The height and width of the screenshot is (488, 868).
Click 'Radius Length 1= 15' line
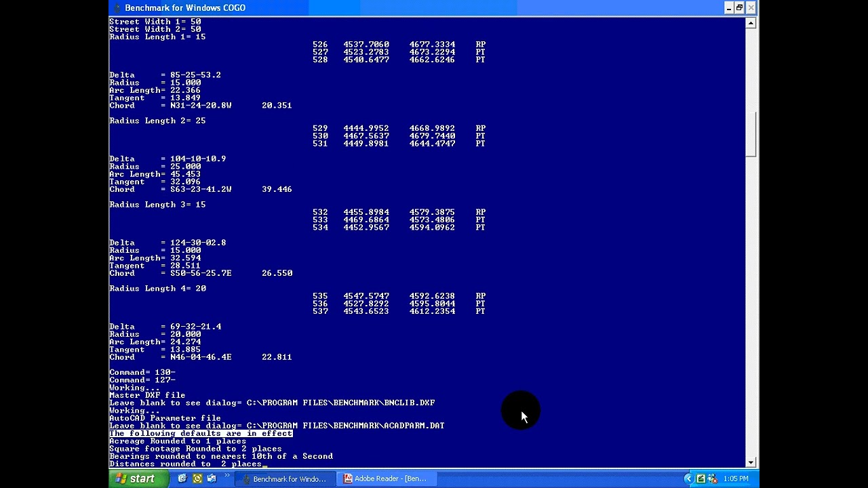point(157,37)
